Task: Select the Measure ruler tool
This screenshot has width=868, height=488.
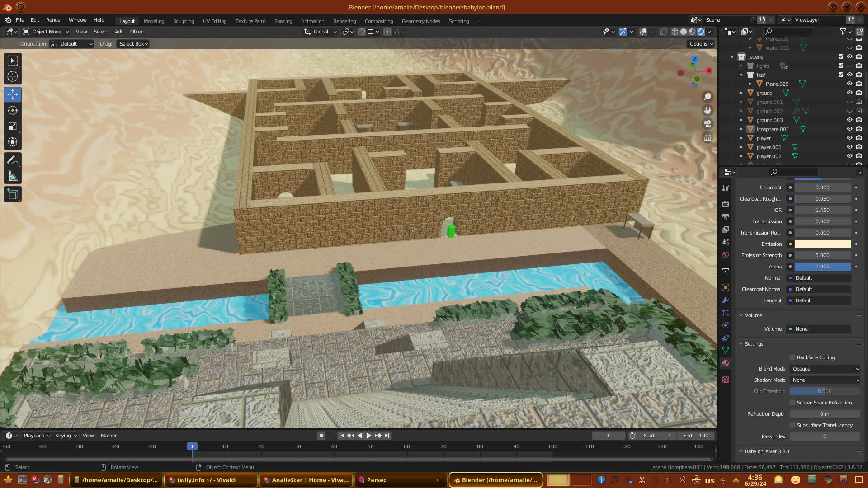Action: (13, 176)
